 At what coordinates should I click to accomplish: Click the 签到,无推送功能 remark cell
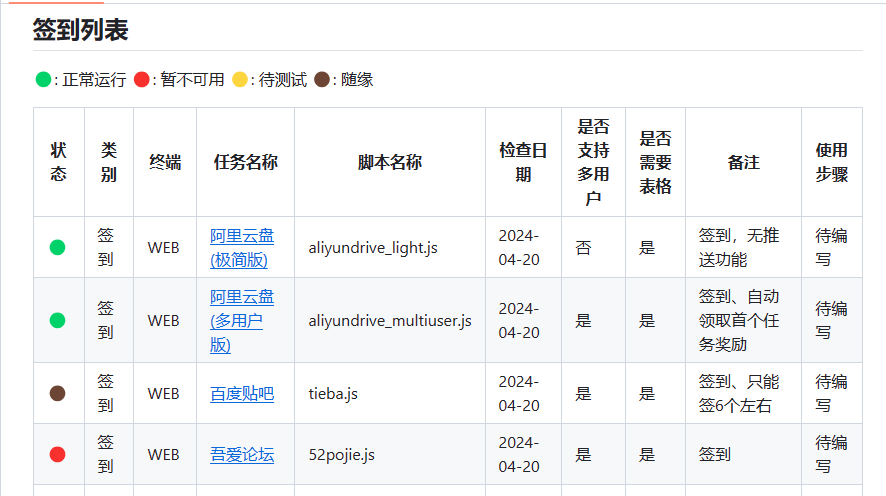(739, 248)
